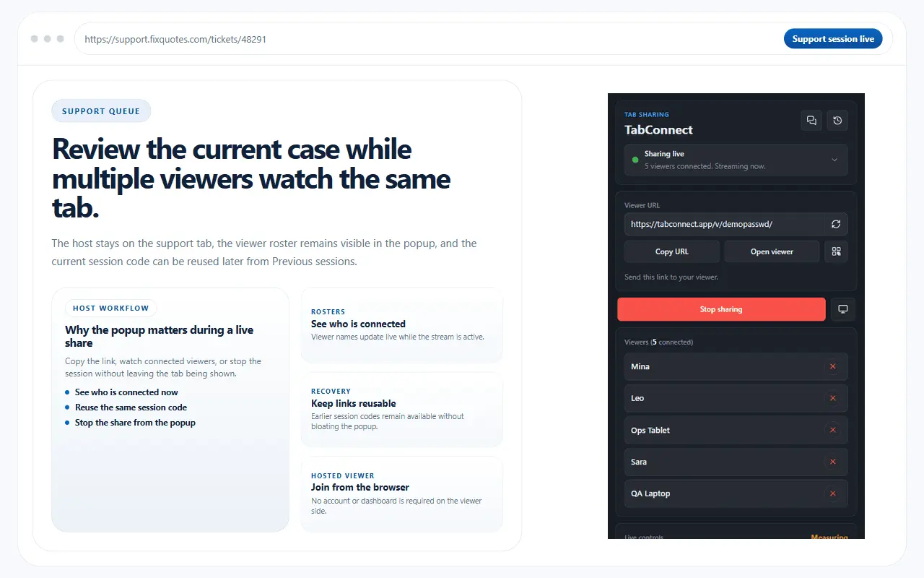
Task: Click the TAB SHARING label
Action: (x=647, y=114)
